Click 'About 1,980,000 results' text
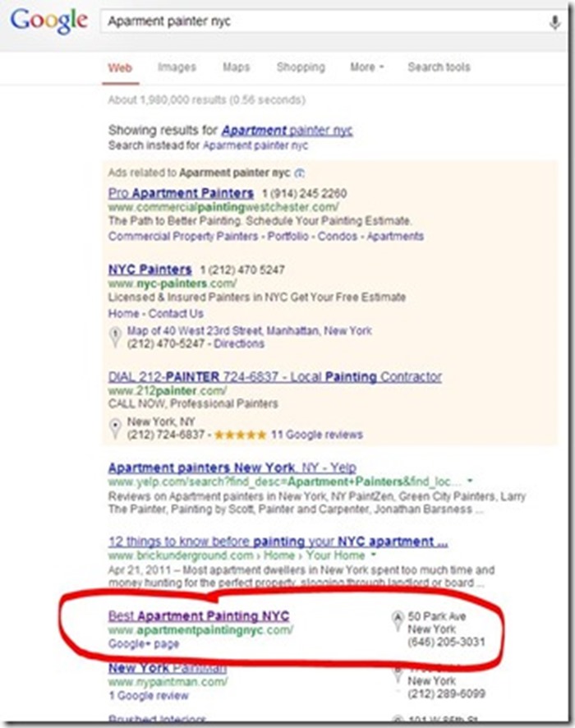This screenshot has width=575, height=728. coord(206,99)
